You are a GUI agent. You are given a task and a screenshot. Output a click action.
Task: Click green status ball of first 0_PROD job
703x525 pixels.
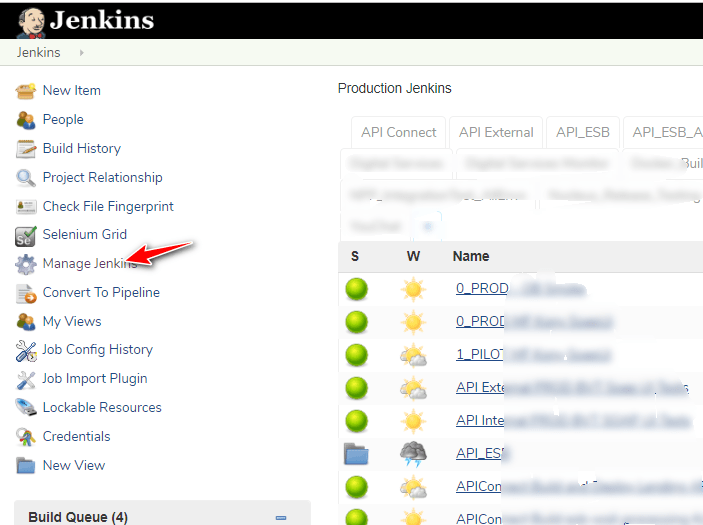356,289
